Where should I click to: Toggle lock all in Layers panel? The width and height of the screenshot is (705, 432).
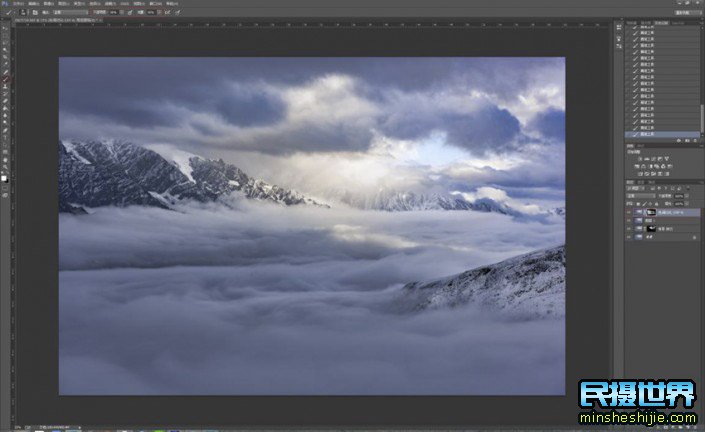656,204
